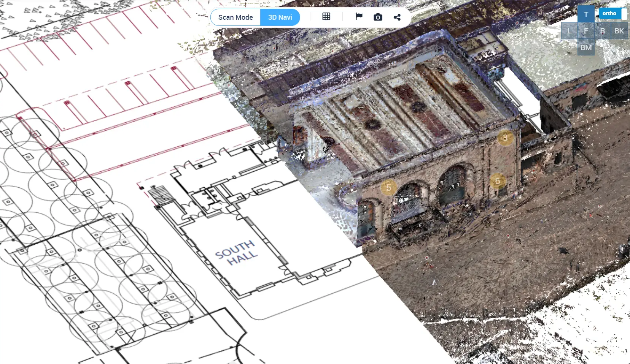Select the T top view face
This screenshot has width=630, height=364.
tap(586, 14)
